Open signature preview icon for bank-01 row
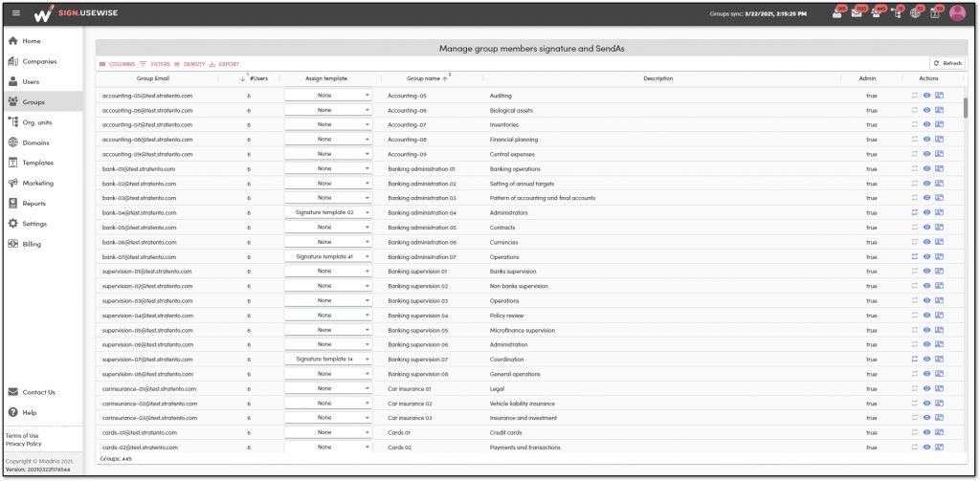This screenshot has height=481, width=980. [x=939, y=168]
